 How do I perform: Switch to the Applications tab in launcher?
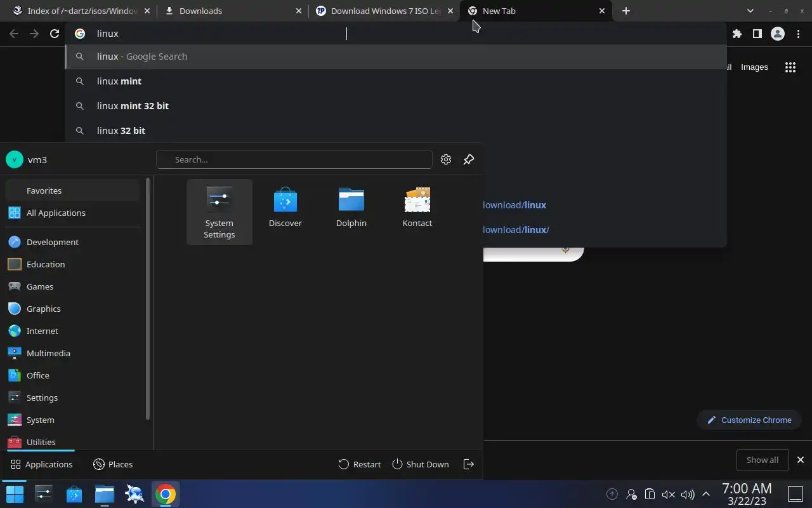[x=42, y=464]
